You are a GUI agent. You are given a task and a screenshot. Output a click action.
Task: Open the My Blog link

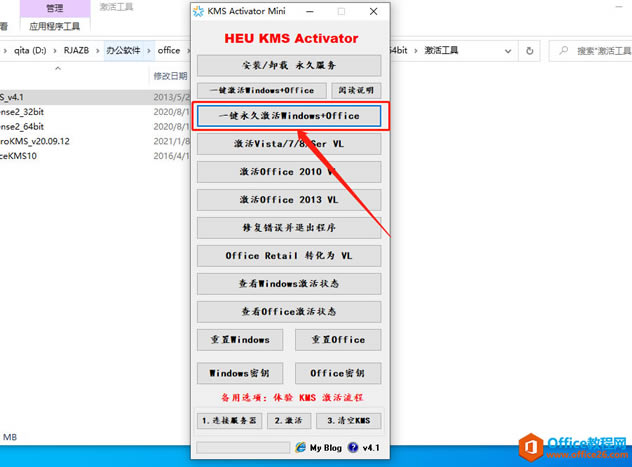[x=326, y=448]
